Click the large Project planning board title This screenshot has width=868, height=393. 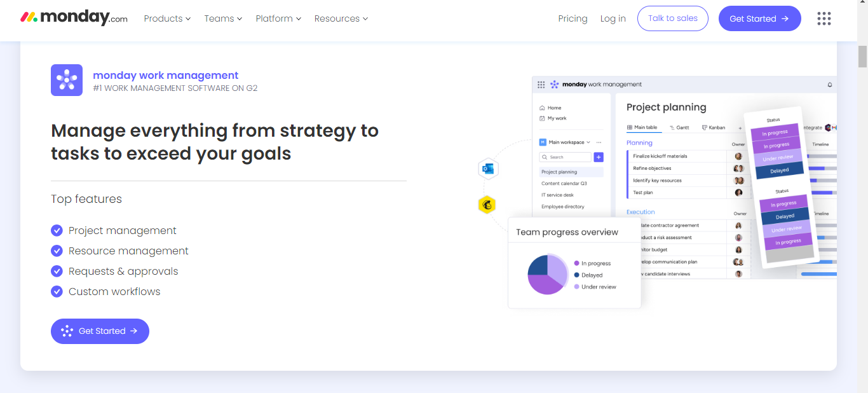666,107
